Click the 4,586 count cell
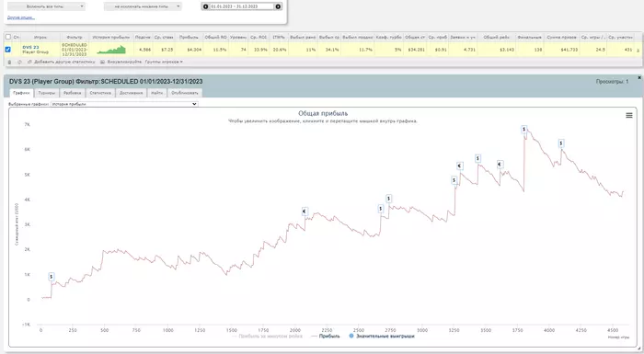The image size is (644, 354). point(145,50)
